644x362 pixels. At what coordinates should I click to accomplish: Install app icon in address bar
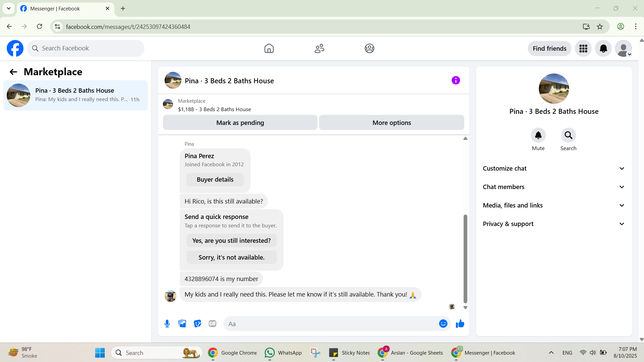[586, 27]
